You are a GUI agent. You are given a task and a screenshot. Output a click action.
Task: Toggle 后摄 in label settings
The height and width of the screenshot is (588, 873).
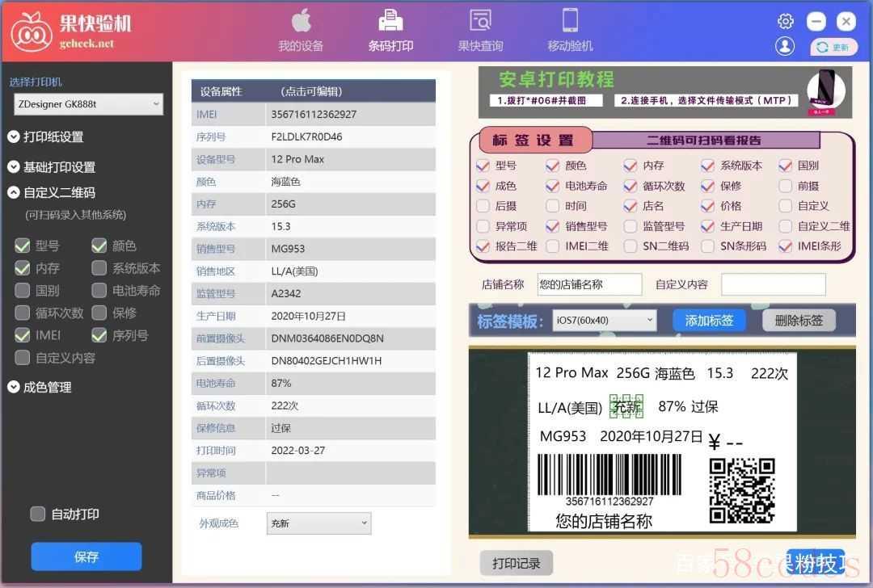[x=483, y=206]
